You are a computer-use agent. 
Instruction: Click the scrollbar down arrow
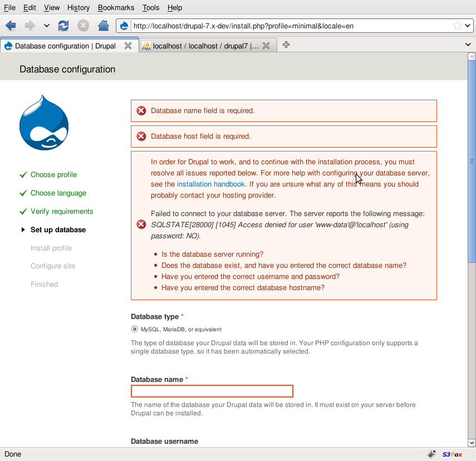click(x=472, y=443)
